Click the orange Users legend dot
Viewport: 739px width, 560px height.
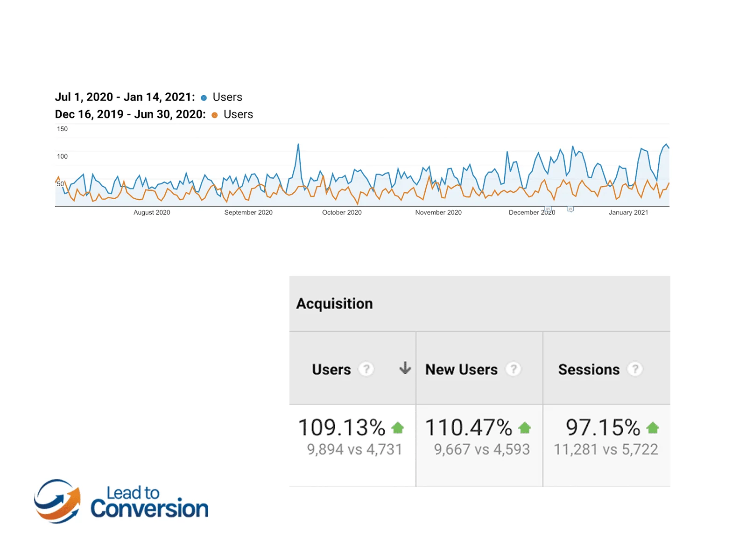point(214,115)
